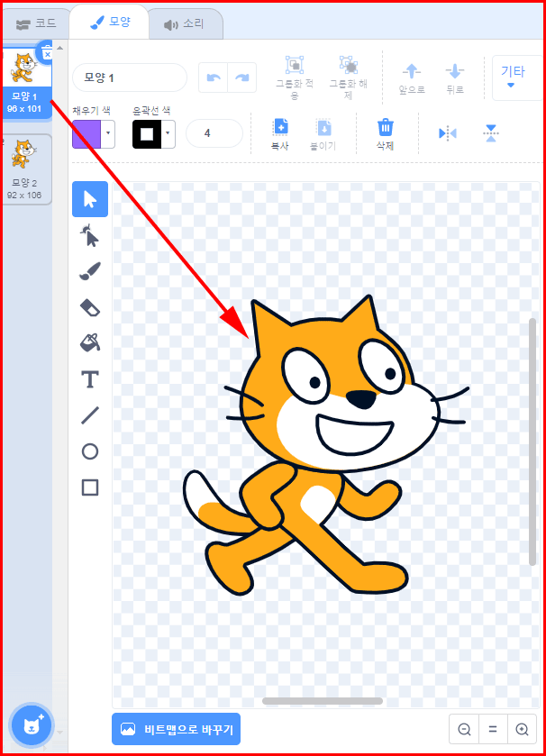Select the Circle tool
546x756 pixels.
pyautogui.click(x=90, y=451)
